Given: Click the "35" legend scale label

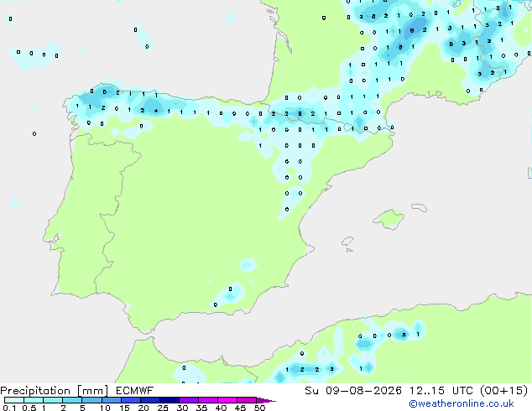Looking at the screenshot, I should click(201, 408).
